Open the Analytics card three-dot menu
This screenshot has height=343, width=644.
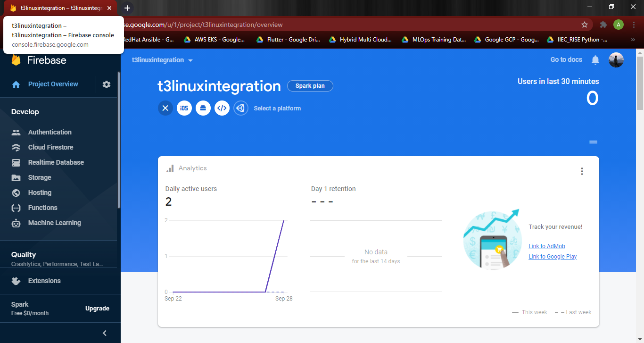point(582,171)
